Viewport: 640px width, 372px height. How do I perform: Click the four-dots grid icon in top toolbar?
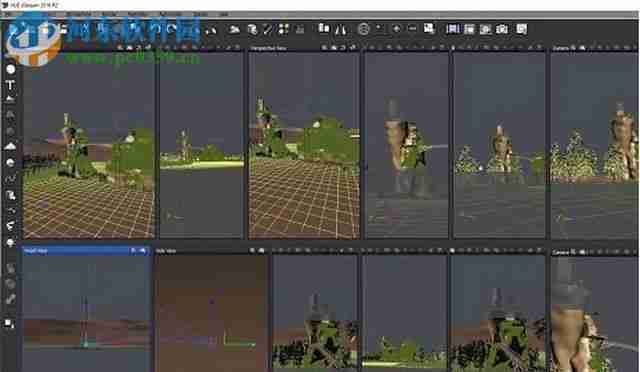(284, 29)
